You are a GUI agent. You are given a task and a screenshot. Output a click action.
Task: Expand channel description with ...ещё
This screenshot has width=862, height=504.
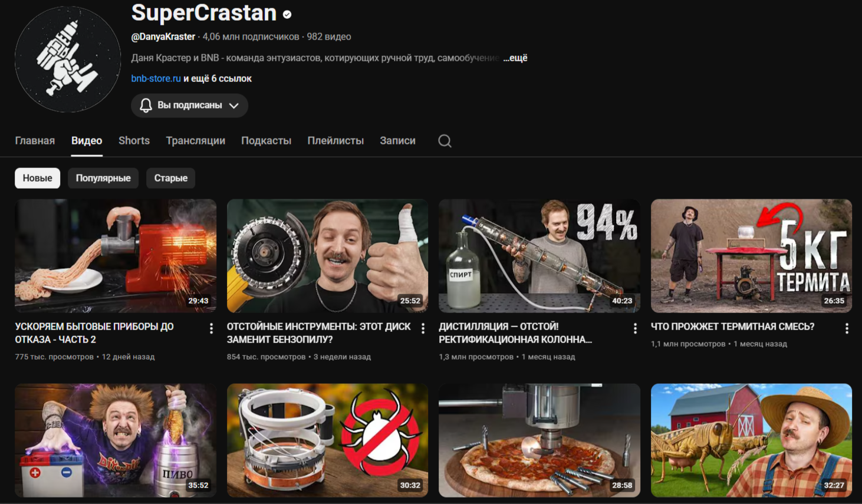(515, 58)
